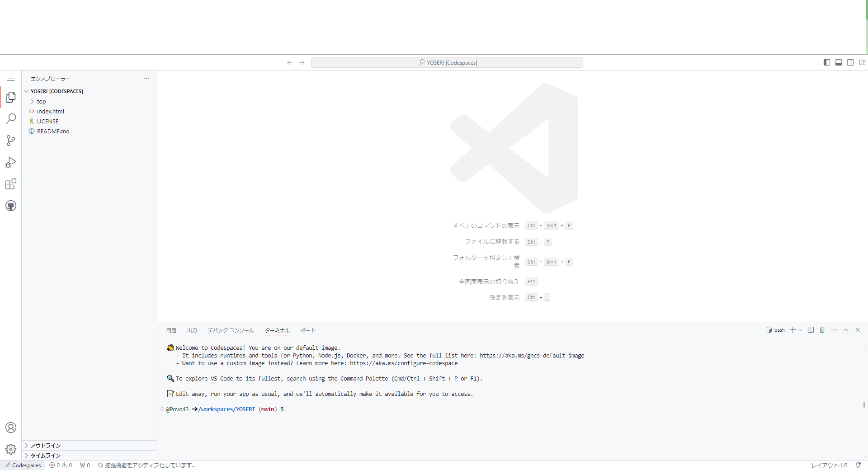Image resolution: width=868 pixels, height=470 pixels.
Task: Toggle the primary sidebar visibility
Action: pos(827,62)
